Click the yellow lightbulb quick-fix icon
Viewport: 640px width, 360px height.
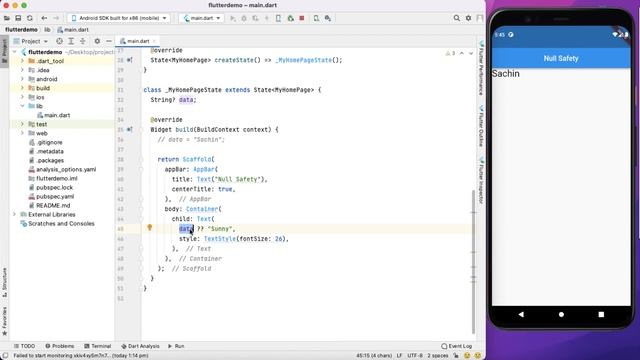point(150,227)
